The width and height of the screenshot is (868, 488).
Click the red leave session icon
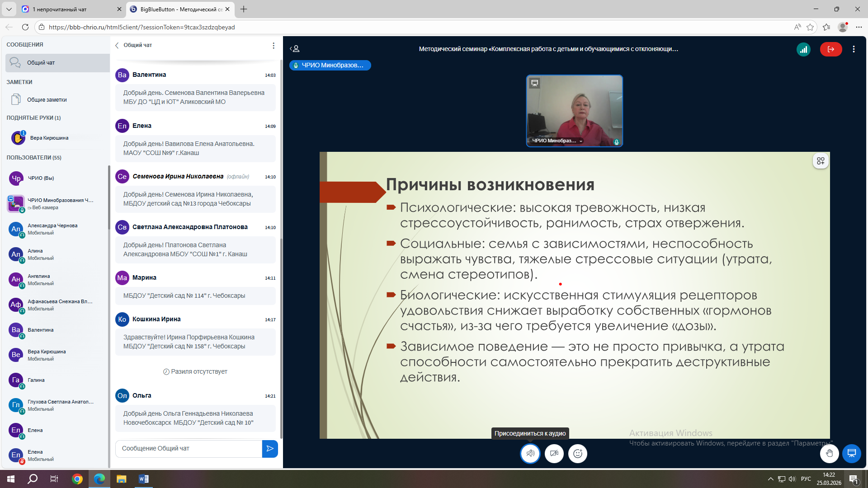tap(831, 49)
